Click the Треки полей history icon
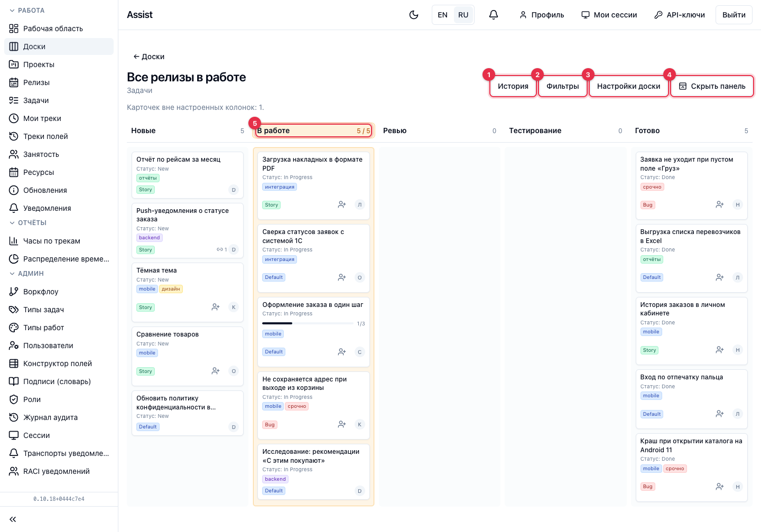This screenshot has width=761, height=532. tap(14, 136)
